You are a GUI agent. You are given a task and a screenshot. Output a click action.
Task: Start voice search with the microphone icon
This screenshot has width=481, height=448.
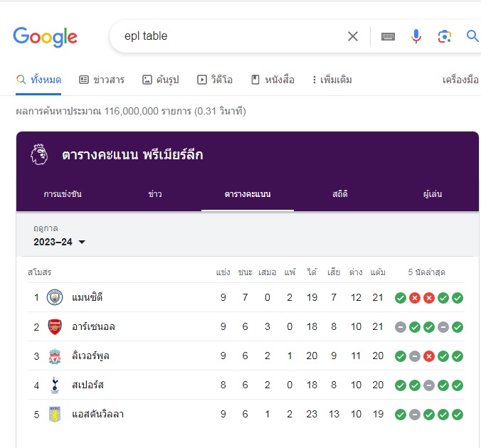pyautogui.click(x=416, y=36)
